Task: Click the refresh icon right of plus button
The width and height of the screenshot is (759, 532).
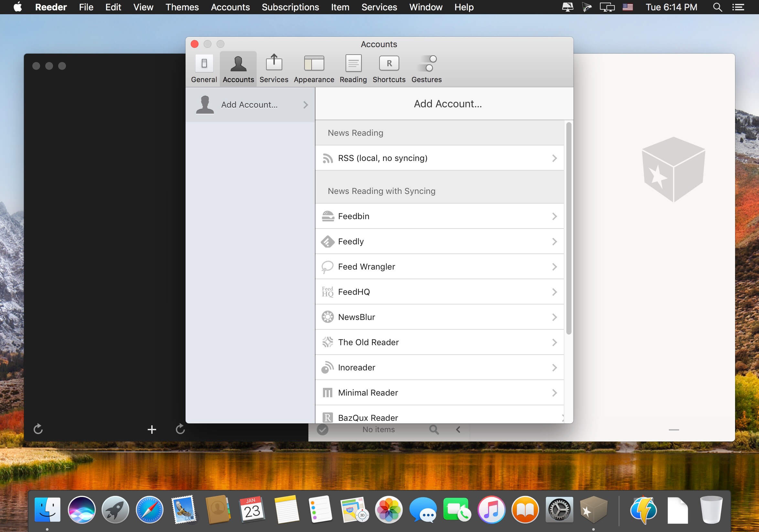Action: pyautogui.click(x=180, y=429)
